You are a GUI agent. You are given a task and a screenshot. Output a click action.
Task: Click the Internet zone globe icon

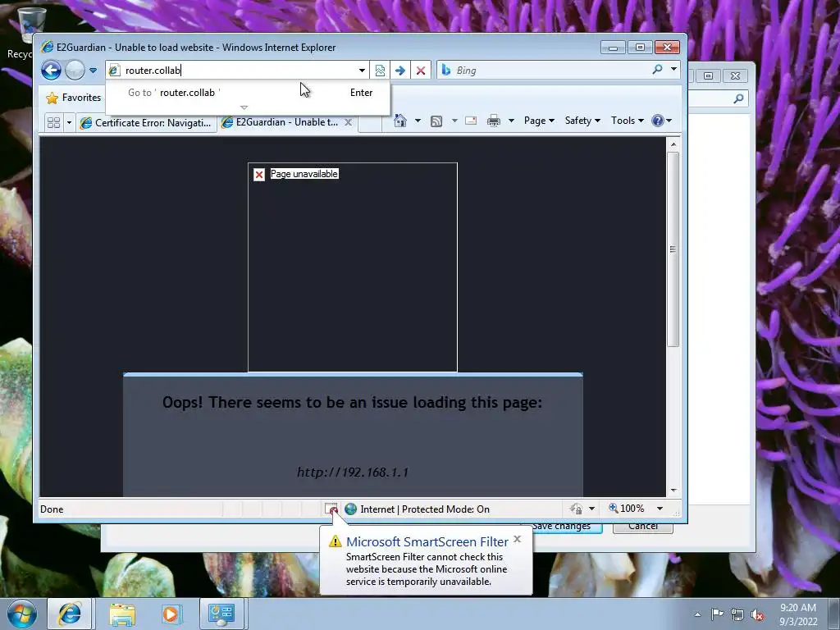(350, 509)
